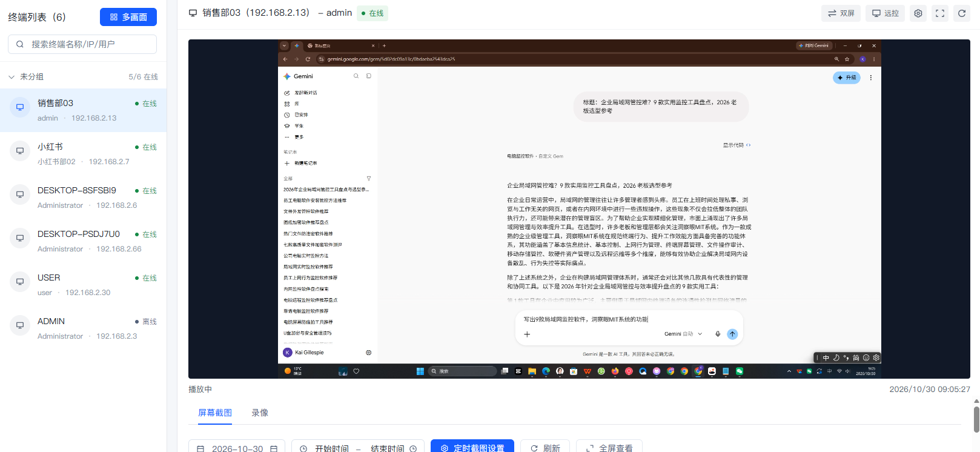This screenshot has height=452, width=980.
Task: Click the 双屏 button
Action: point(841,13)
